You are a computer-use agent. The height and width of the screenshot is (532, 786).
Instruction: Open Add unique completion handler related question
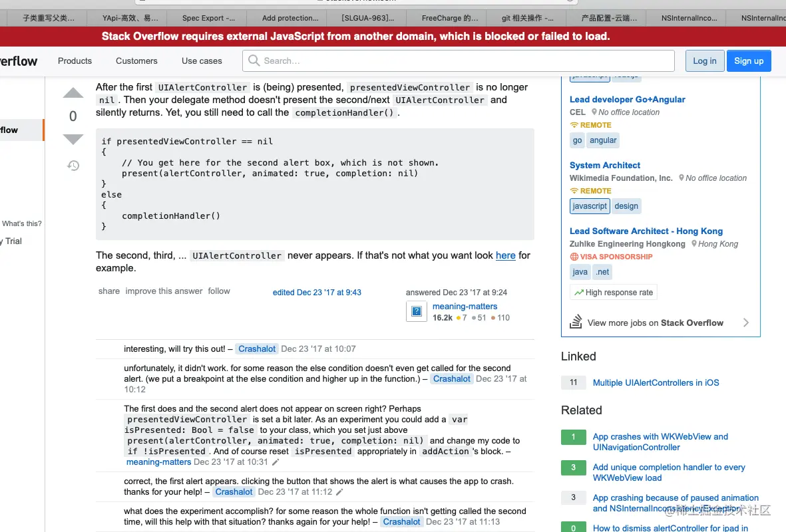pyautogui.click(x=669, y=472)
